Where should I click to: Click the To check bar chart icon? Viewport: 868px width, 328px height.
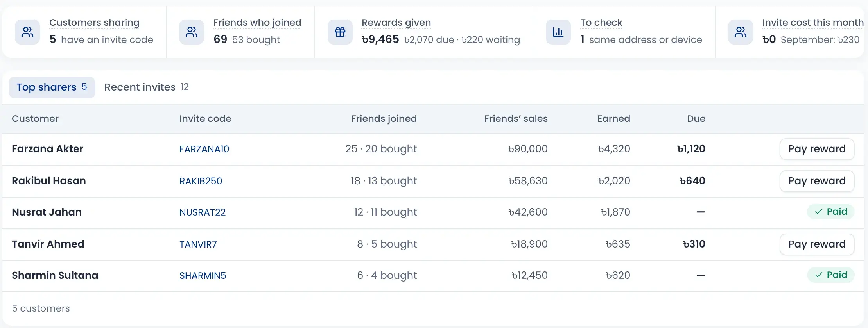coord(558,32)
